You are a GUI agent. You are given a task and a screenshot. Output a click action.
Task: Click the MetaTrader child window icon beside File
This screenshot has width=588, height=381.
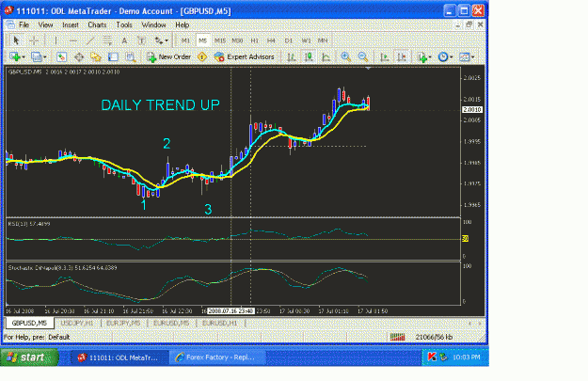[x=10, y=24]
